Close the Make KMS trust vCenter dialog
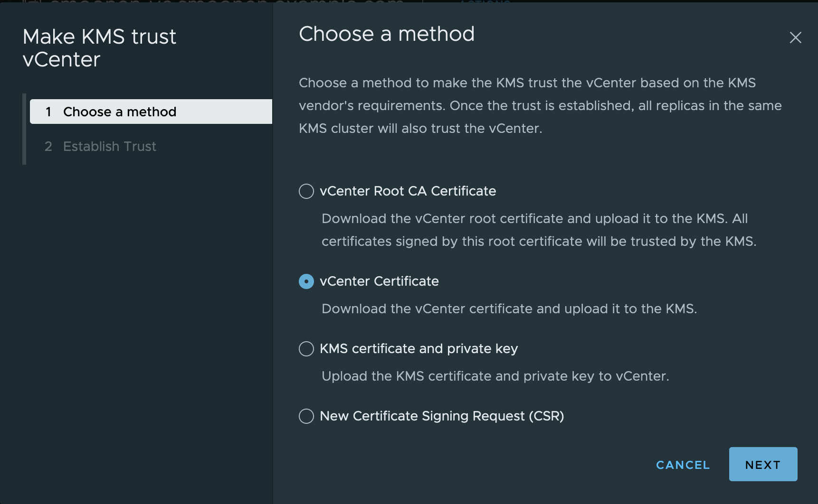 [x=795, y=37]
